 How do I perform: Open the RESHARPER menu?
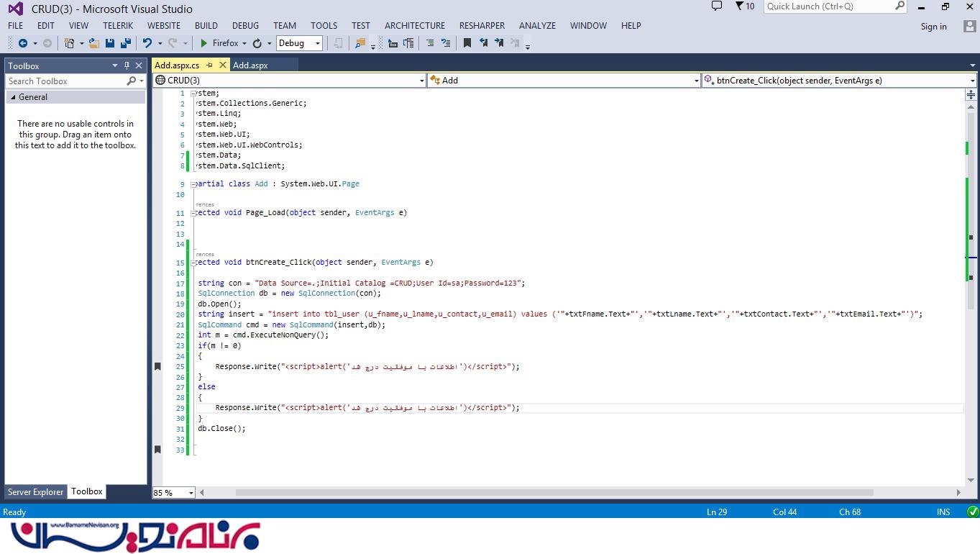482,25
